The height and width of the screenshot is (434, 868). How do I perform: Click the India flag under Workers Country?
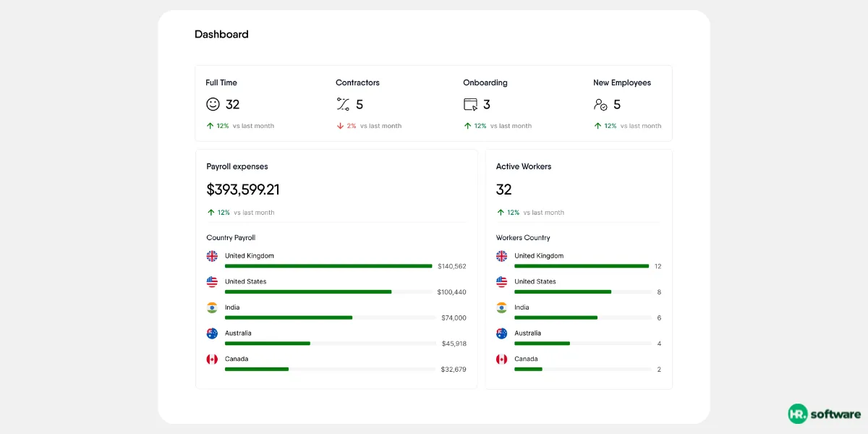(x=501, y=307)
